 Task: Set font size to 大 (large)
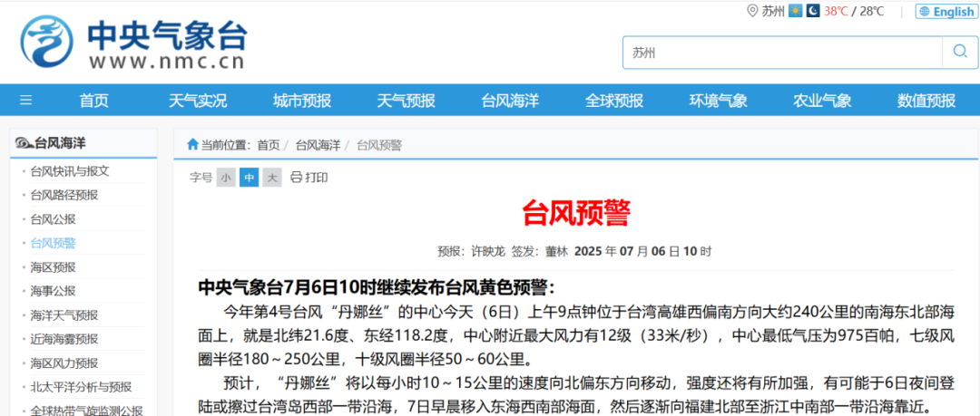click(272, 178)
